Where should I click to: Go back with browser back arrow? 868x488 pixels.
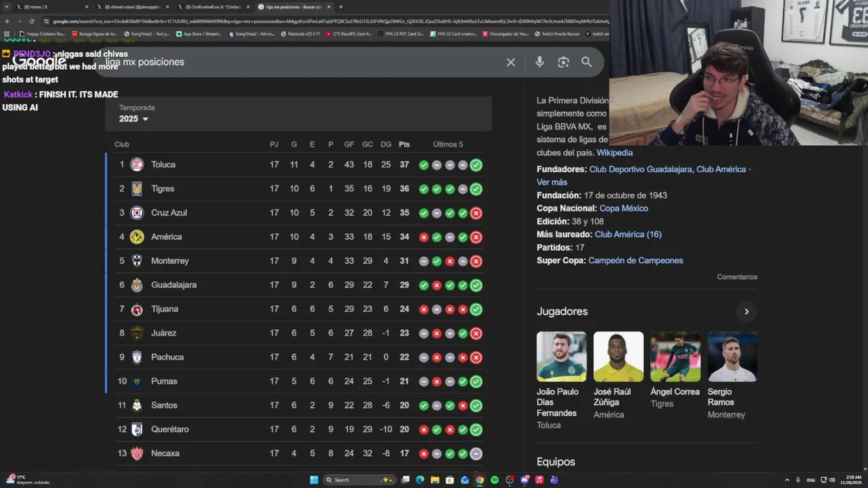tap(7, 21)
